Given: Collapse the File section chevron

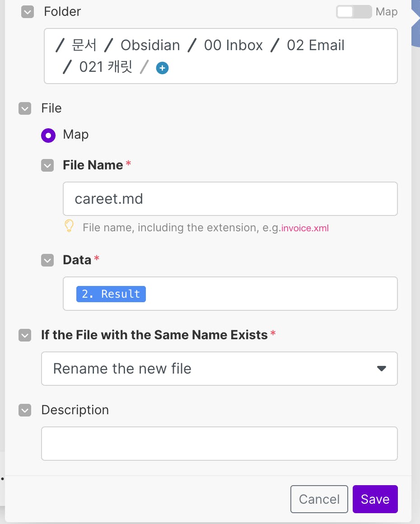Looking at the screenshot, I should click(25, 108).
